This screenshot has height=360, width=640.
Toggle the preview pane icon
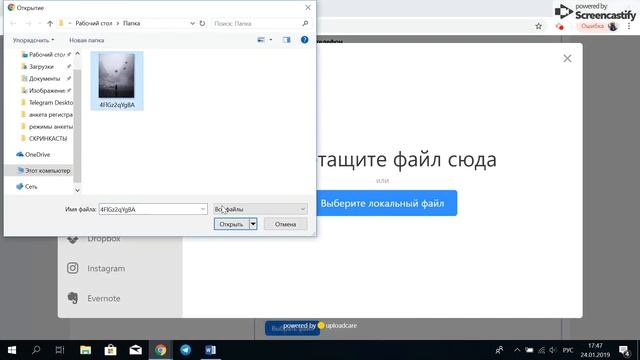click(287, 40)
